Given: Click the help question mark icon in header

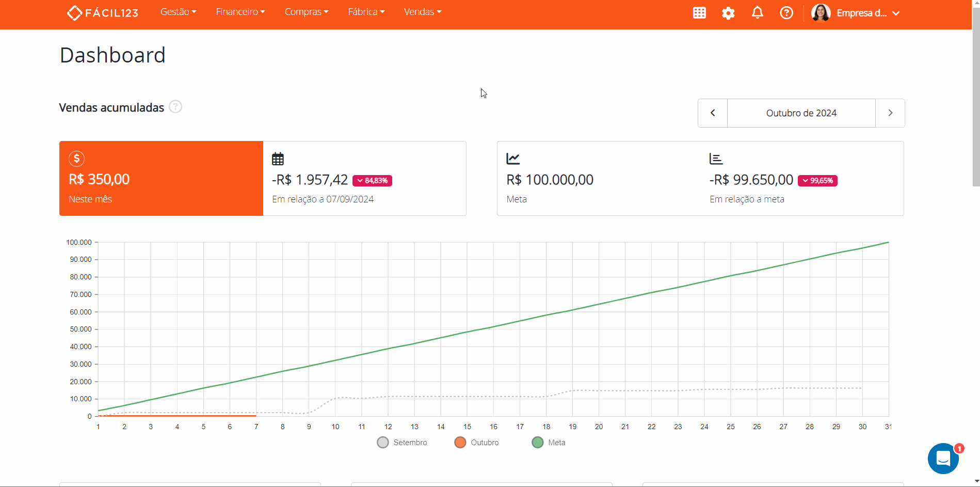Looking at the screenshot, I should click(786, 13).
